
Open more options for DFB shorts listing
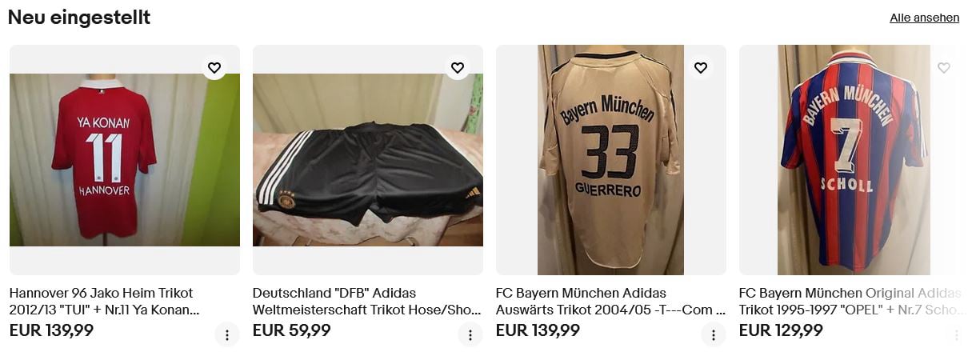[470, 335]
